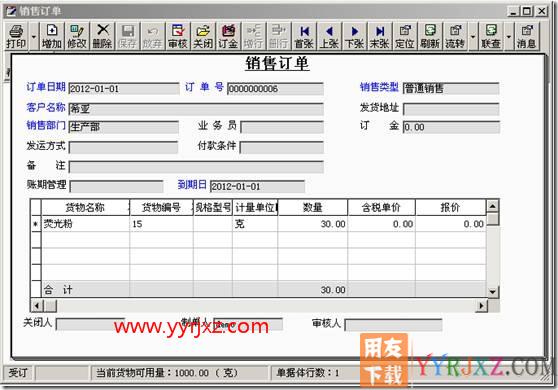The height and width of the screenshot is (390, 558).
Task: Click the 报价 column header
Action: coord(451,207)
